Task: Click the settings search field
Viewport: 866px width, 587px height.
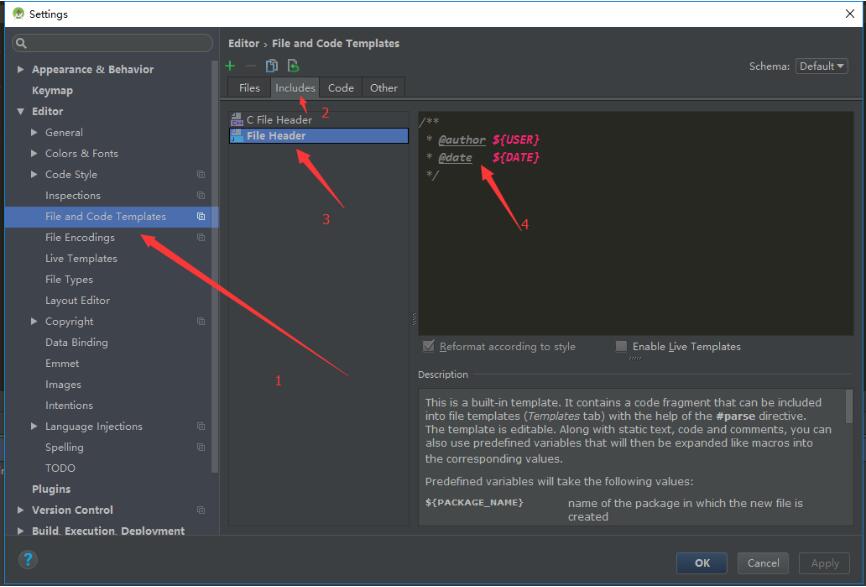Action: [110, 42]
